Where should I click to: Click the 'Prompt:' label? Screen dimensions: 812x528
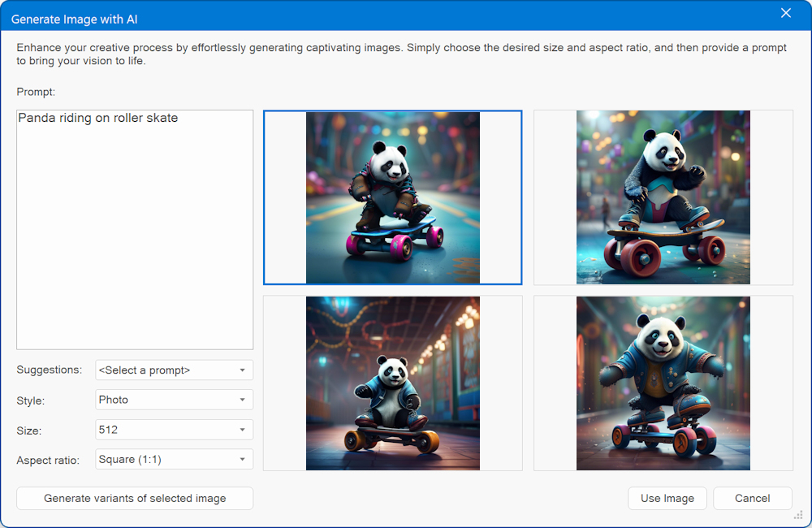[x=36, y=93]
